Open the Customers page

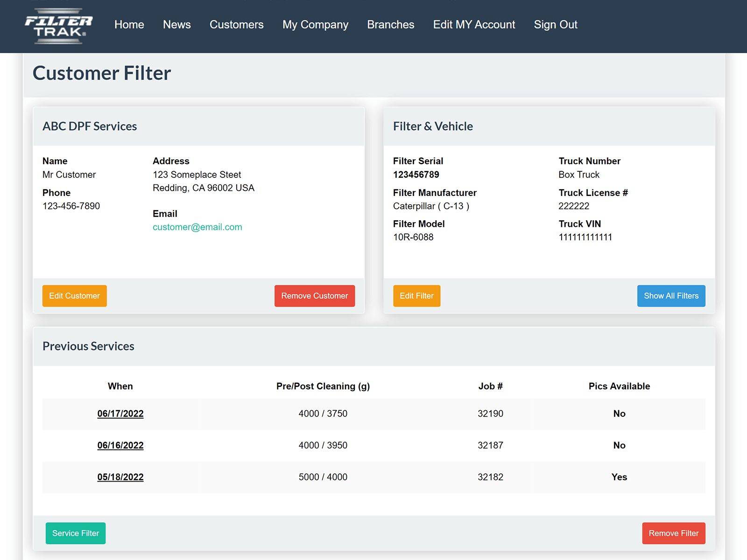tap(237, 25)
